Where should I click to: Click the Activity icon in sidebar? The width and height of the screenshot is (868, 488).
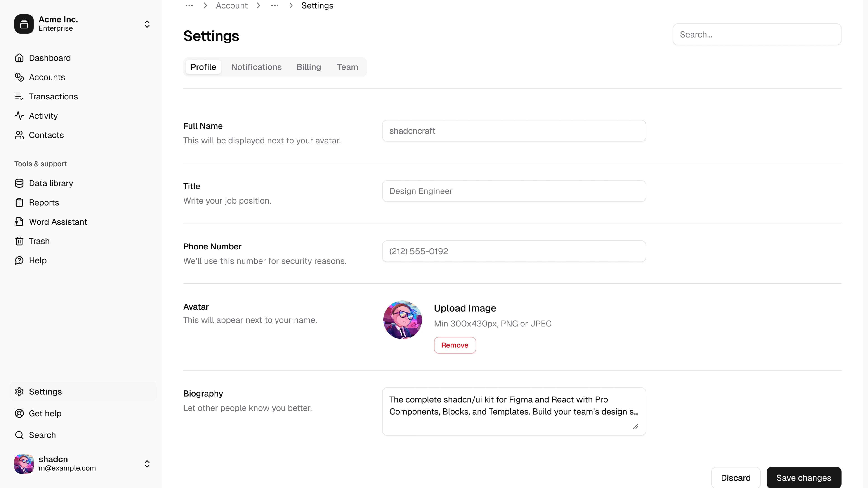(x=19, y=115)
